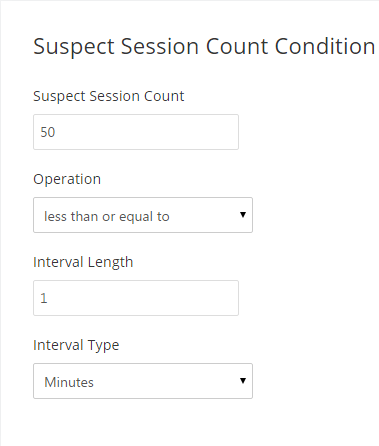Click the 'Interval Type' field label
The height and width of the screenshot is (446, 379).
pyautogui.click(x=76, y=345)
